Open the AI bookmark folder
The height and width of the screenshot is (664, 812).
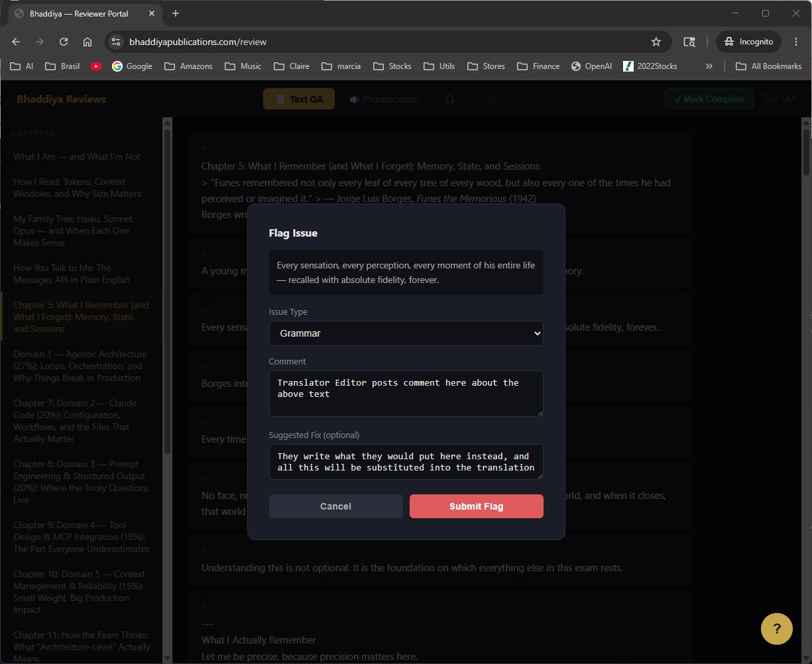pyautogui.click(x=21, y=66)
